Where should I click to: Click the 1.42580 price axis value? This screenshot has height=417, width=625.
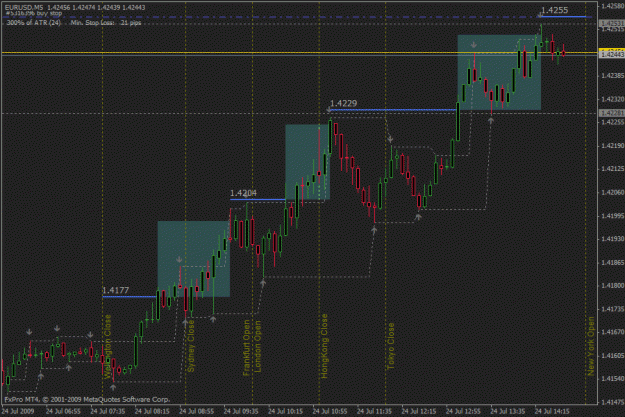tap(613, 6)
